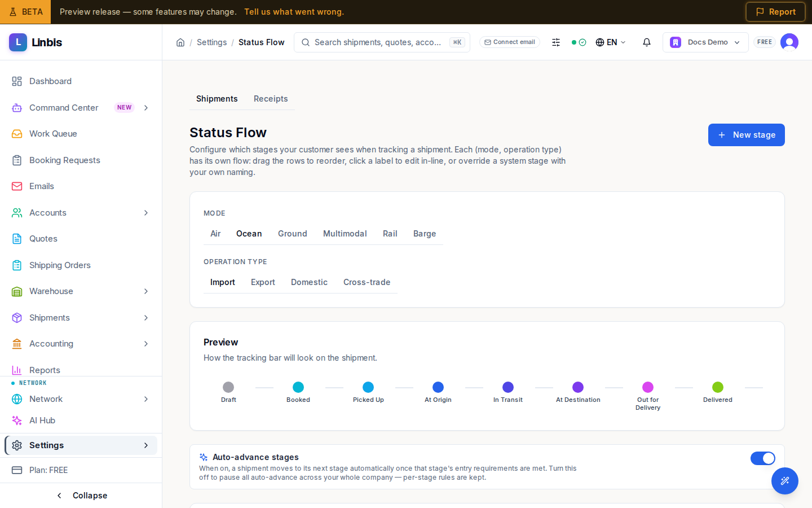Click the Quotes document icon
This screenshot has height=508, width=812.
pos(17,239)
